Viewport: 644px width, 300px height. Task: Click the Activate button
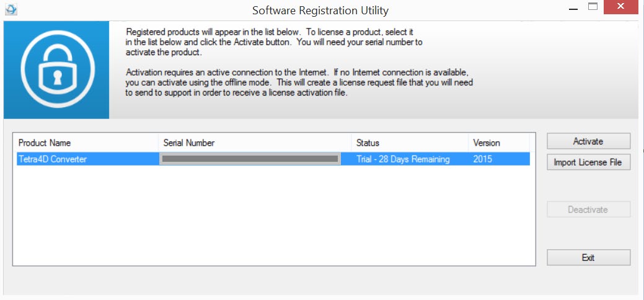click(x=588, y=141)
